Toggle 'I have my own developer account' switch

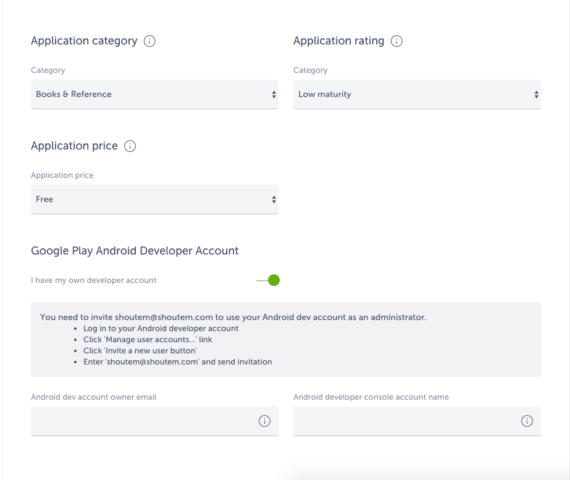click(x=268, y=280)
